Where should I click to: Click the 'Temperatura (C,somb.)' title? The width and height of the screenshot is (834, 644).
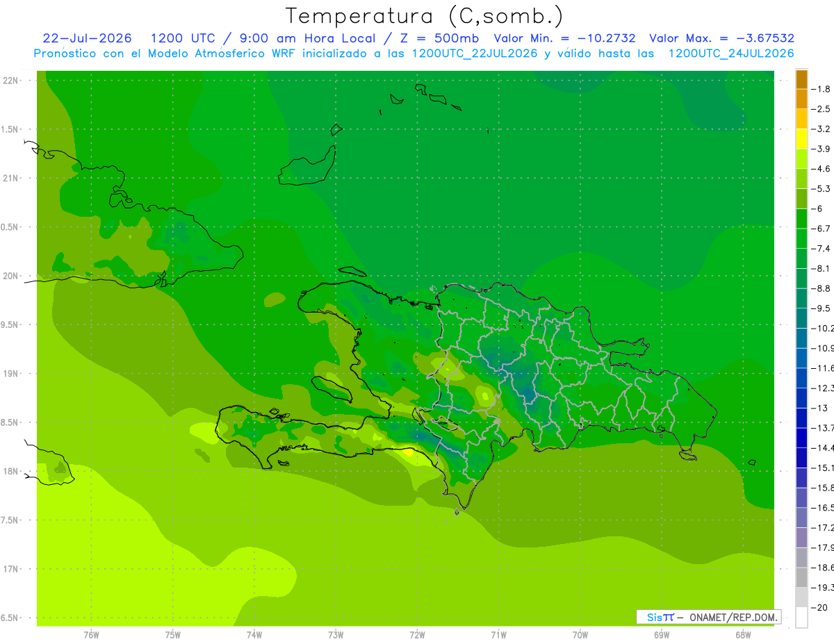pyautogui.click(x=425, y=16)
